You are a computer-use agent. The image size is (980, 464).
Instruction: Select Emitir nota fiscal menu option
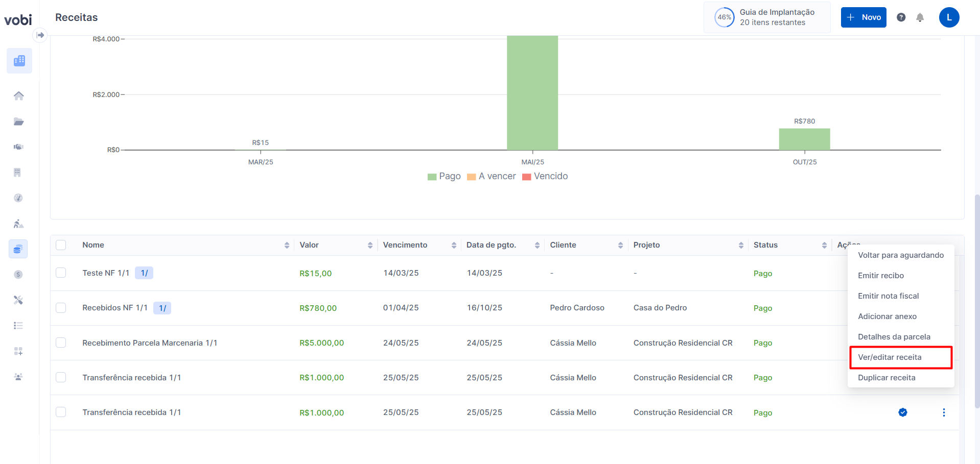tap(888, 296)
